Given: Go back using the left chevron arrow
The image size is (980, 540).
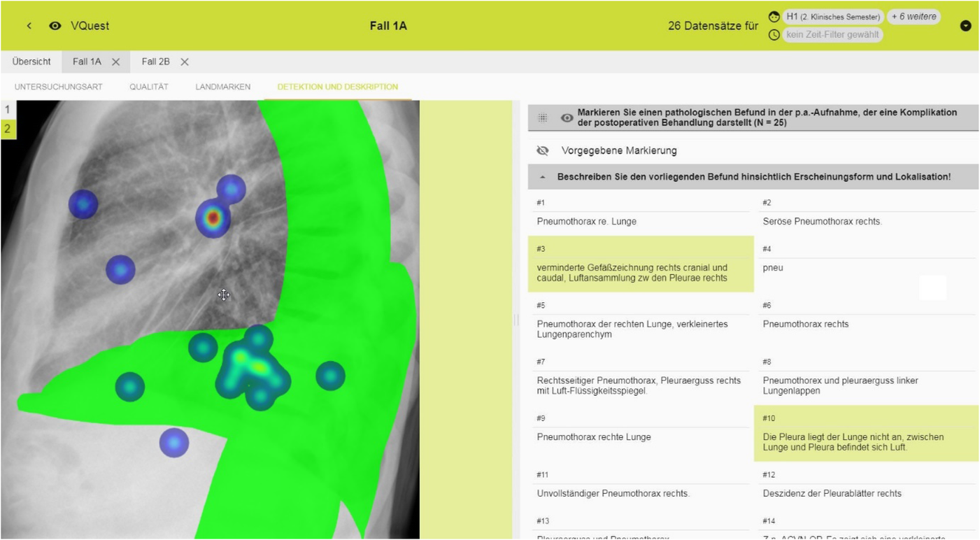Looking at the screenshot, I should [29, 26].
